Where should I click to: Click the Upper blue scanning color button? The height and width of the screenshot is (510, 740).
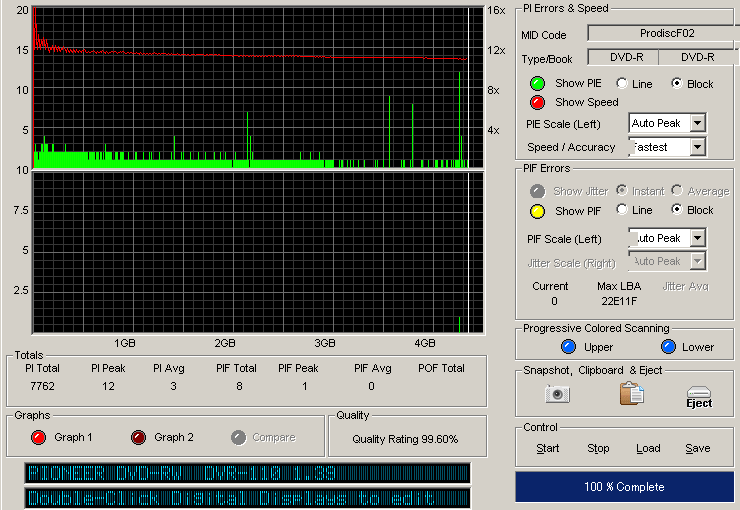click(x=568, y=347)
